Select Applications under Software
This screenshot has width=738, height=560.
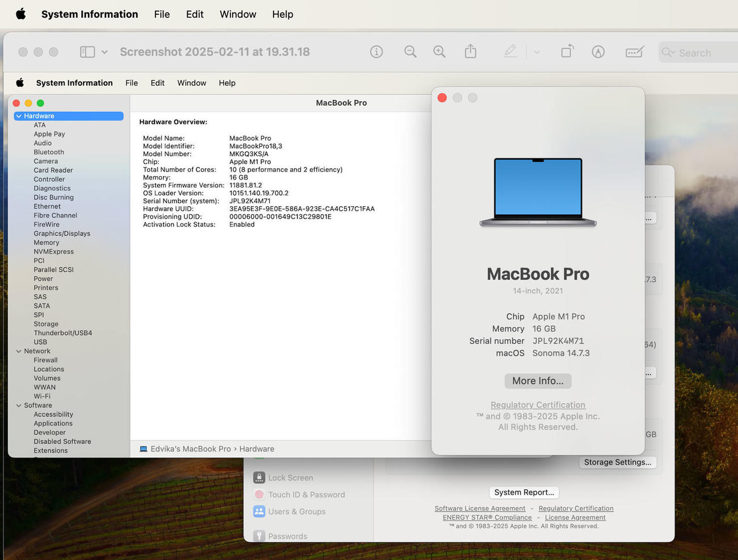53,424
